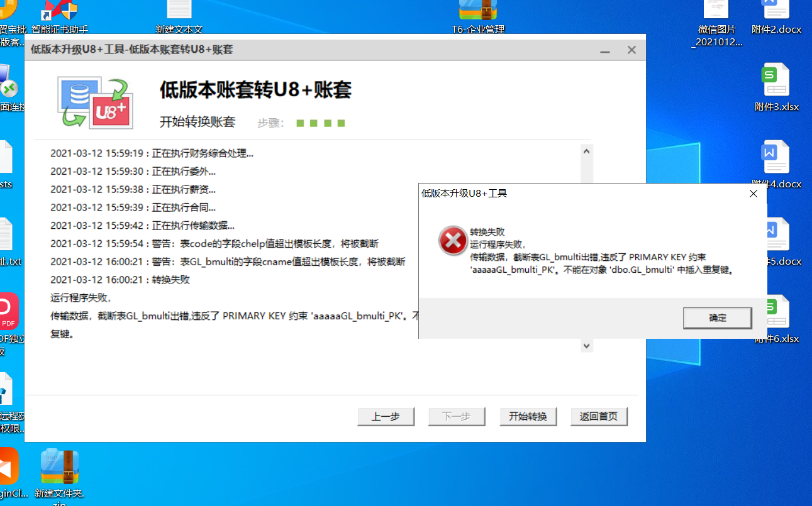Close the 低版本账套转U8+账套 window
812x506 pixels.
632,50
